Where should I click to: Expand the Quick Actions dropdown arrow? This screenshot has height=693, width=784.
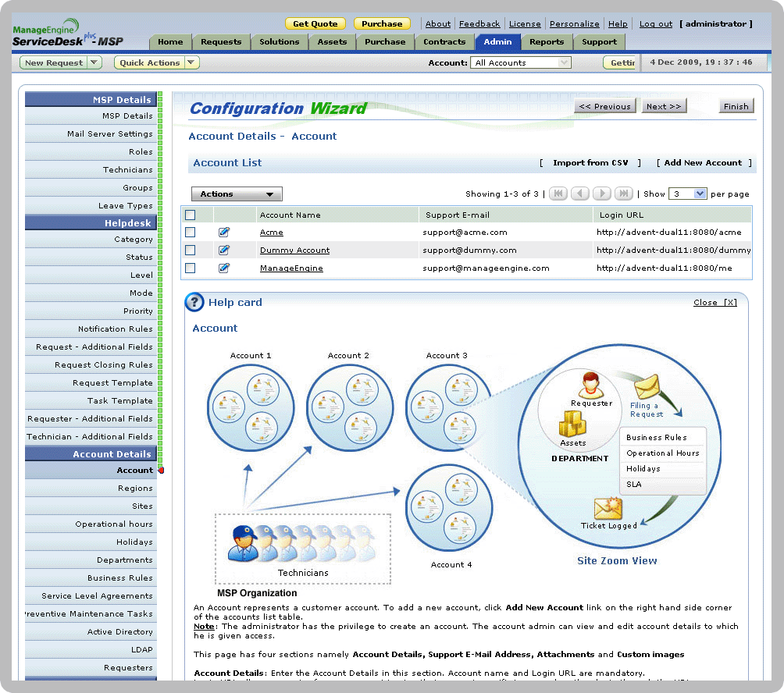[191, 62]
